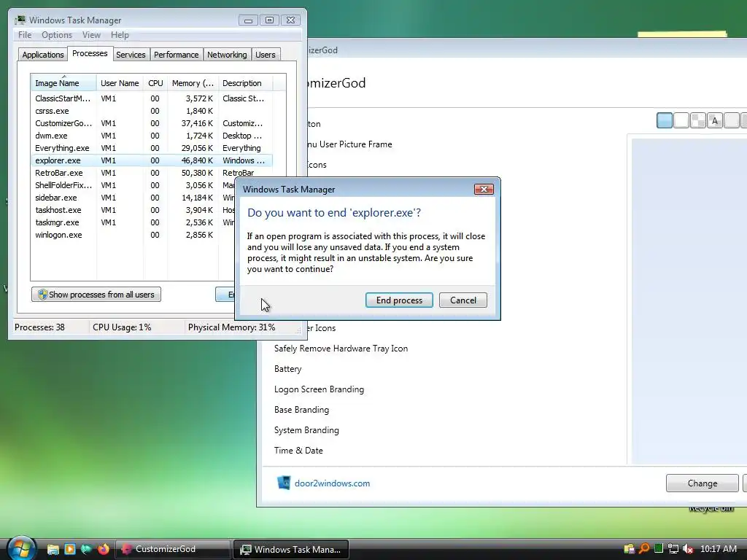Select the white preview background button
This screenshot has height=560, width=747.
tap(681, 120)
